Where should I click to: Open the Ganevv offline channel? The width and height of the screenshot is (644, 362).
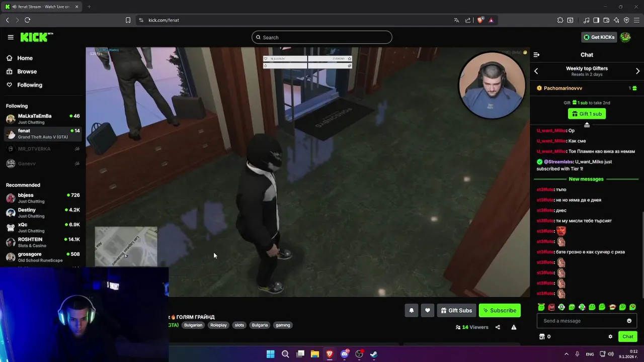coord(43,163)
